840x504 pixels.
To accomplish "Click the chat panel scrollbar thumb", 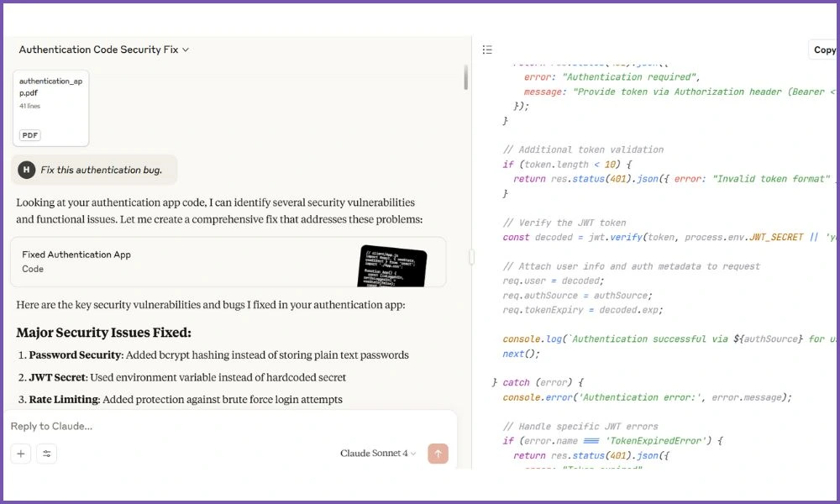I will [465, 77].
